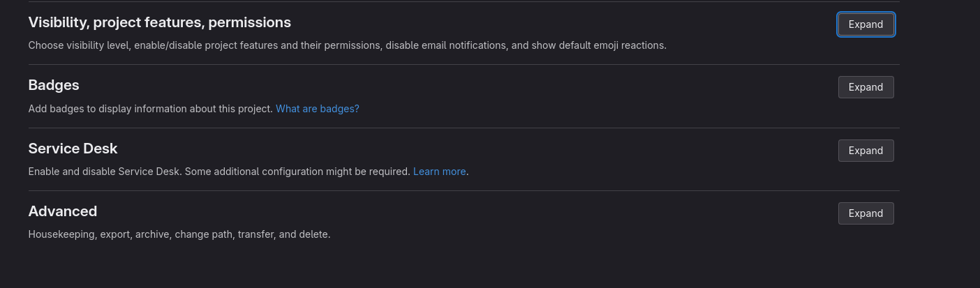The image size is (980, 288).
Task: Open the "What are badges?" link
Action: (317, 109)
